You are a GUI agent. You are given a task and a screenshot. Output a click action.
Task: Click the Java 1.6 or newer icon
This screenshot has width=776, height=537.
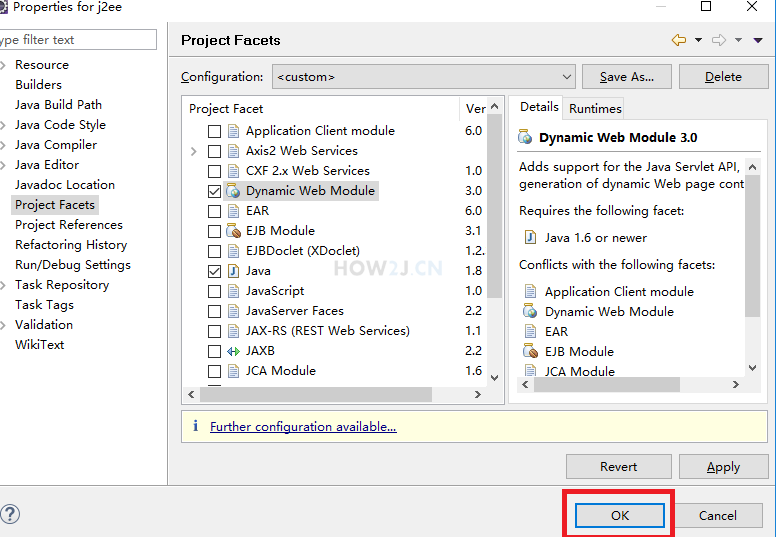coord(530,238)
